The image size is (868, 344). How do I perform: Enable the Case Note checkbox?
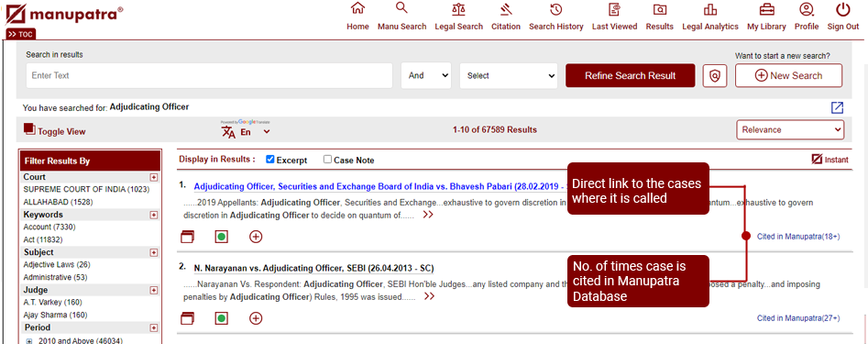328,160
